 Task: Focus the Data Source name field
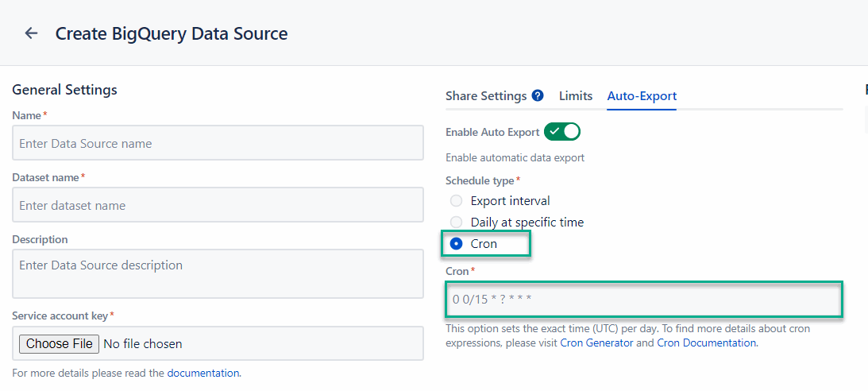click(x=218, y=143)
